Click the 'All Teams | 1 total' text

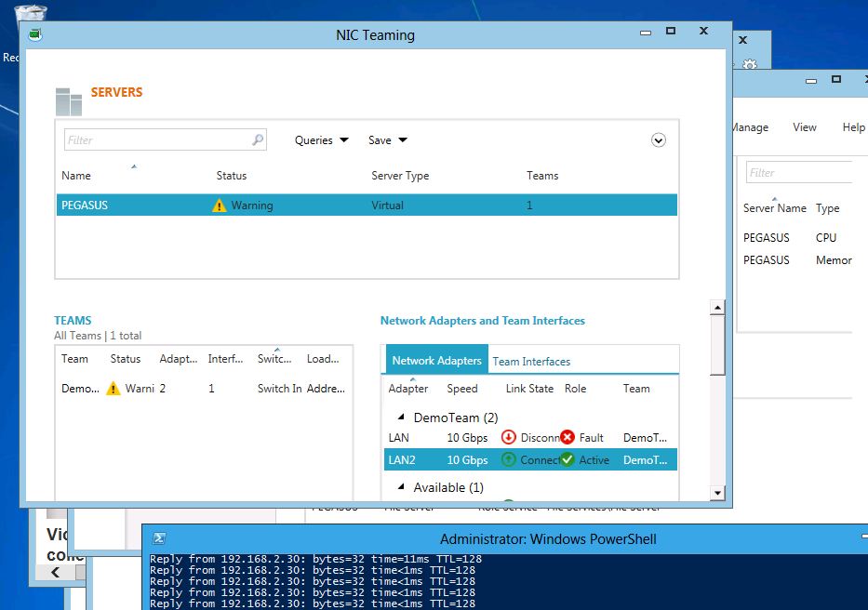98,336
